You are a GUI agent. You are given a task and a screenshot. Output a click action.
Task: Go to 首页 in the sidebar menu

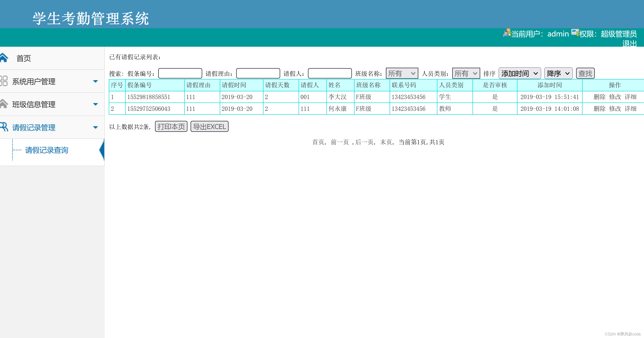(24, 58)
